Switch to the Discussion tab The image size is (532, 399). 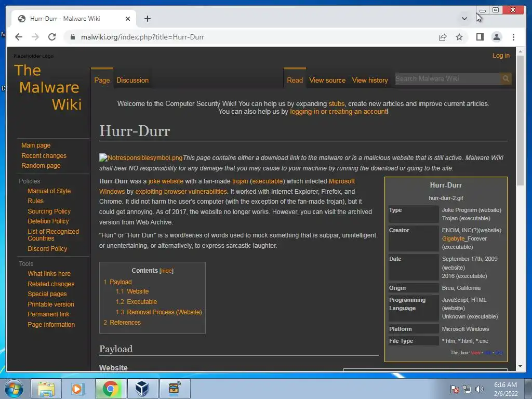pos(132,81)
